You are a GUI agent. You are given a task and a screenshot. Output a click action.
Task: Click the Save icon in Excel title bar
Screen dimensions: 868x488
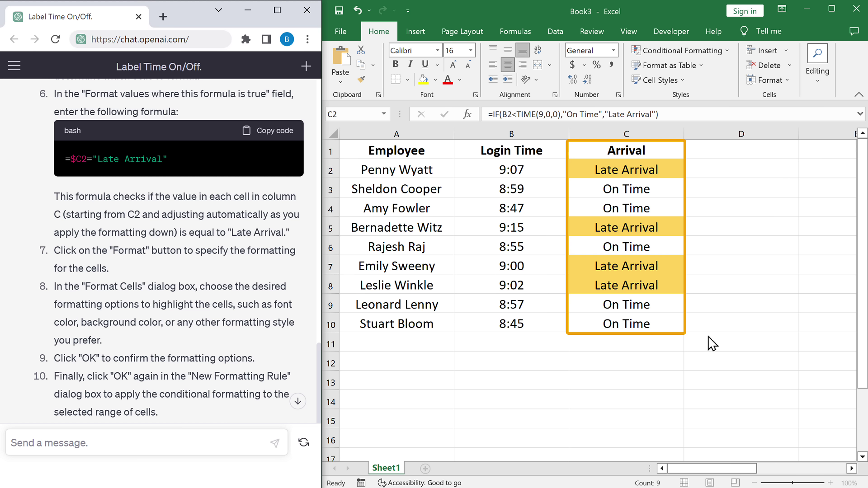[x=339, y=10]
